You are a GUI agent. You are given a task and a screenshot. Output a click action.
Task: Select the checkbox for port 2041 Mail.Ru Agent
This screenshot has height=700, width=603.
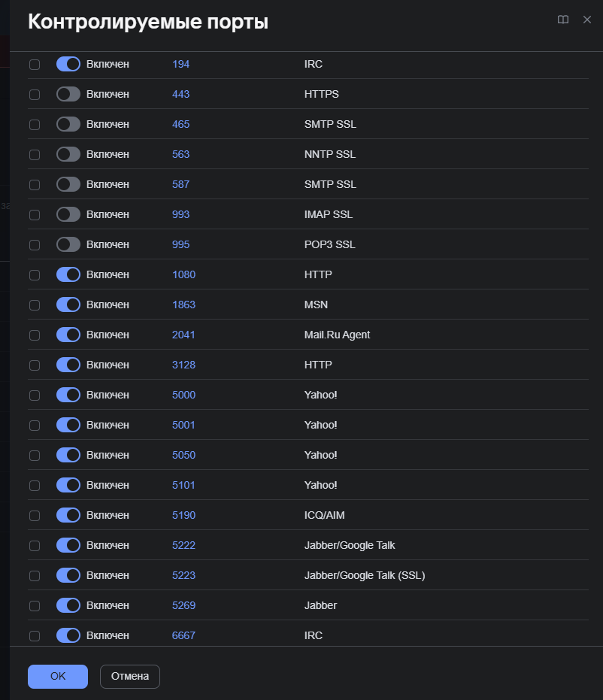[x=35, y=335]
